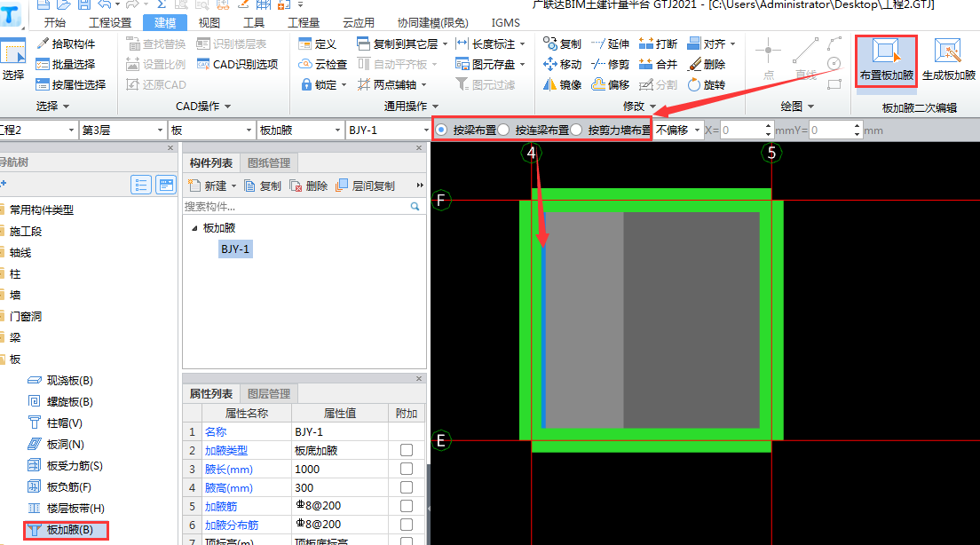Screen dimensions: 980x545
Task: Switch to the 开始 ribbon tab
Action: [55, 22]
